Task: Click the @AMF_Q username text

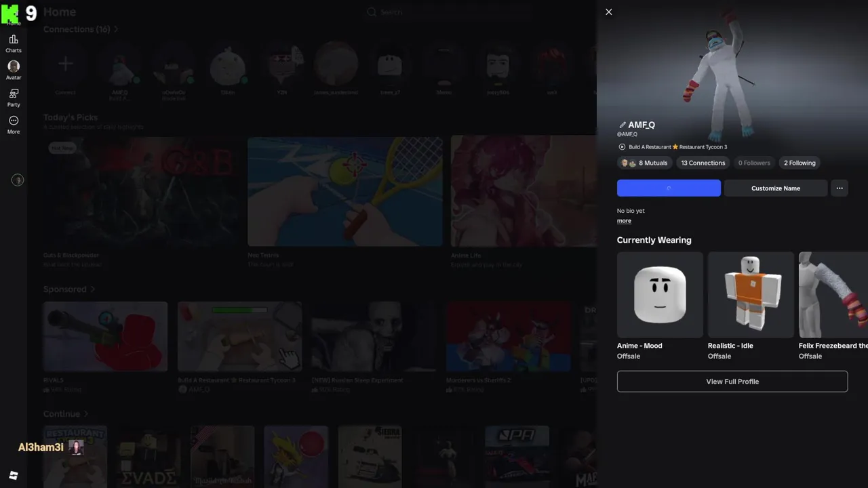Action: pyautogui.click(x=627, y=134)
